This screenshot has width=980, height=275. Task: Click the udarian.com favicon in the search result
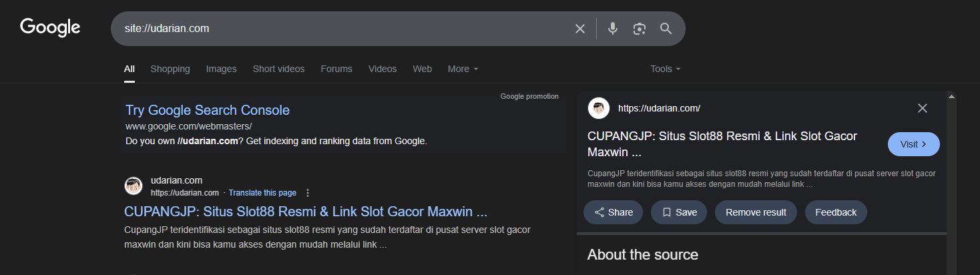[x=134, y=186]
